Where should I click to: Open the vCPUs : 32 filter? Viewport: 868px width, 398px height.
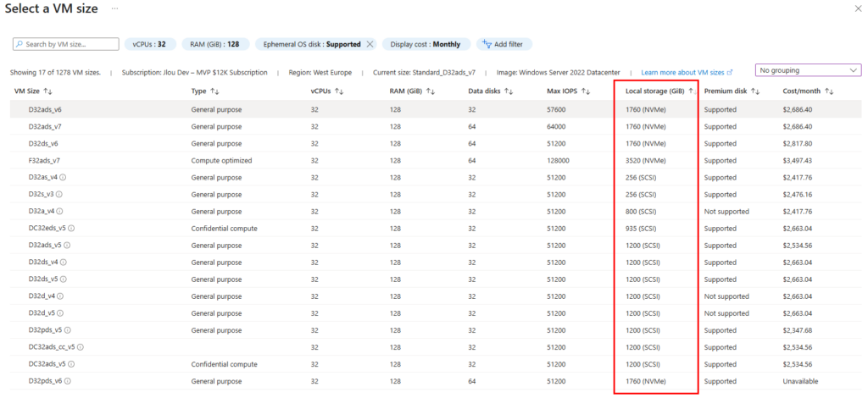(x=150, y=44)
